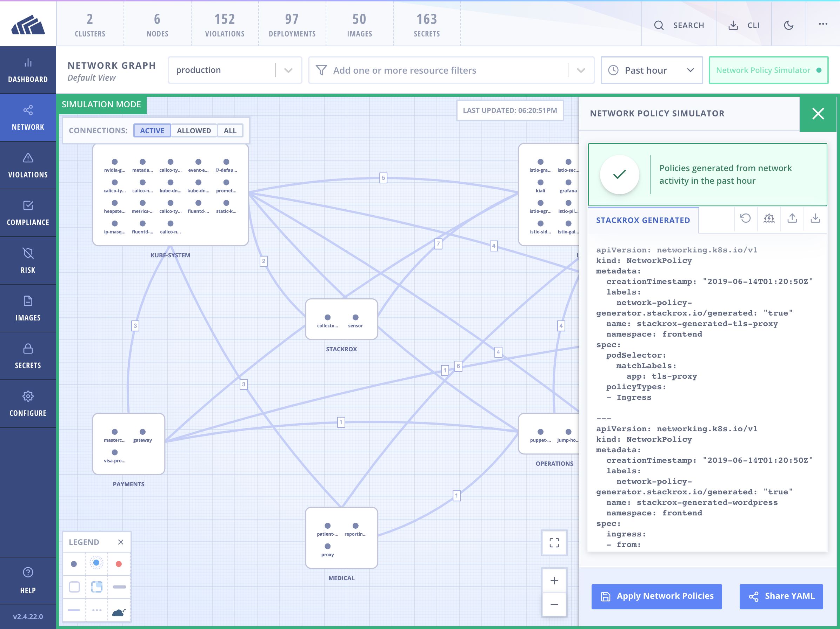Click the filter funnel icon
840x629 pixels.
click(x=321, y=70)
